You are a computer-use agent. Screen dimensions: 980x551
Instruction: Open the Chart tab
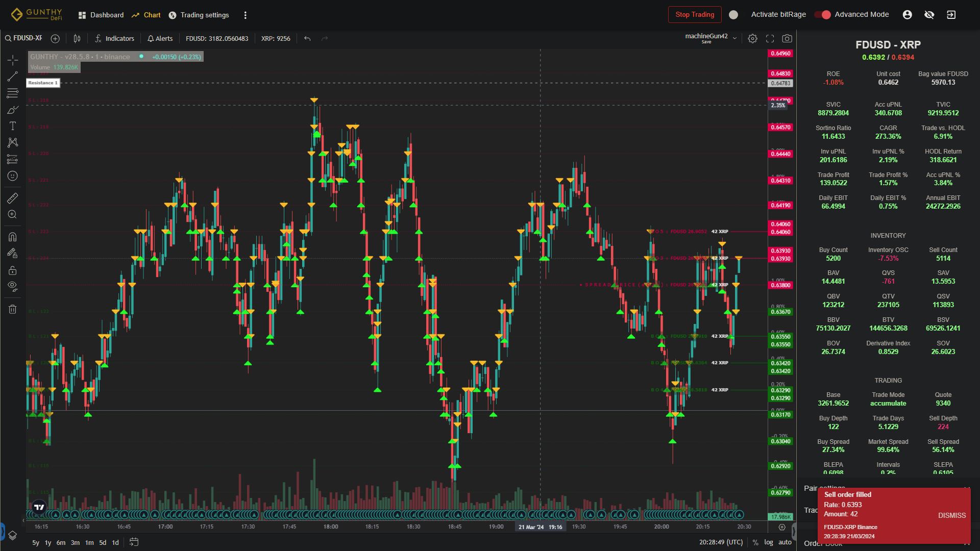point(146,15)
